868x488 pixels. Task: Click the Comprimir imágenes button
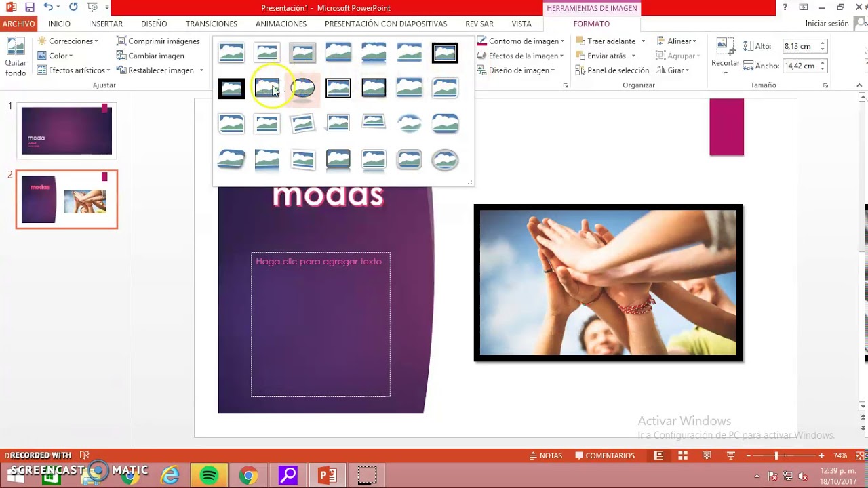click(x=158, y=41)
